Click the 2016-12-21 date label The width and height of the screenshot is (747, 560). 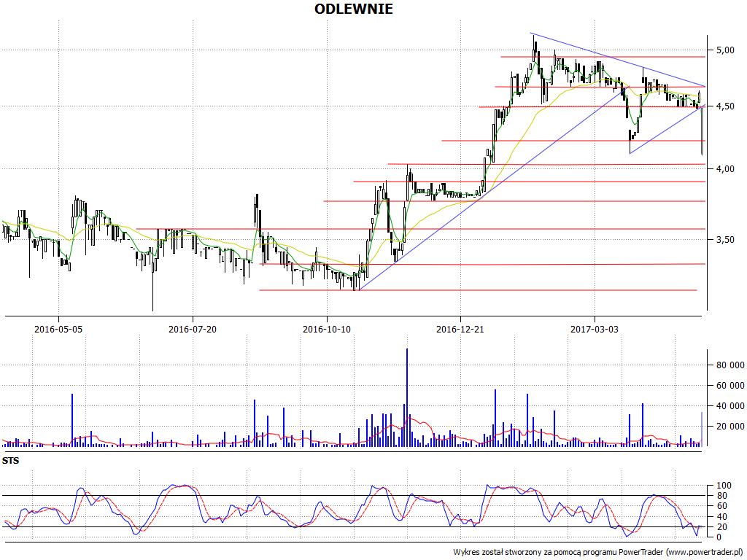click(460, 329)
